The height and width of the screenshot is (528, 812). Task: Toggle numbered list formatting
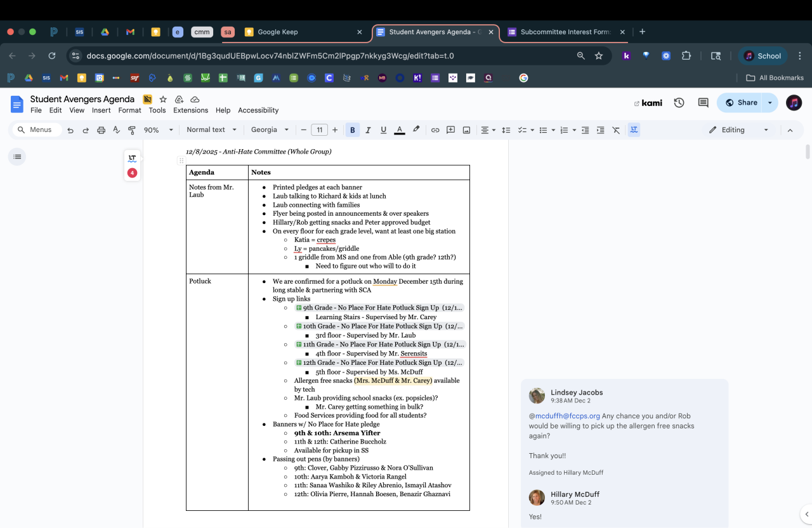coord(564,130)
